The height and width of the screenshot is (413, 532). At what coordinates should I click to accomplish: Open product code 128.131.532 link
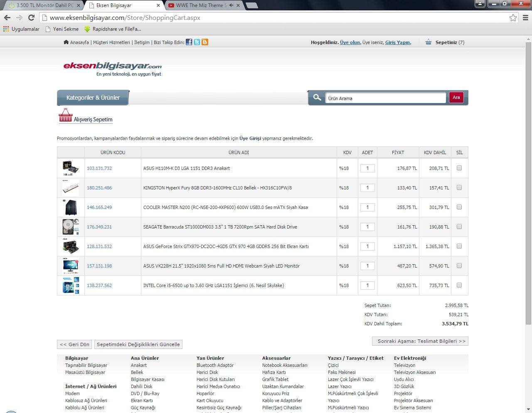tap(99, 246)
